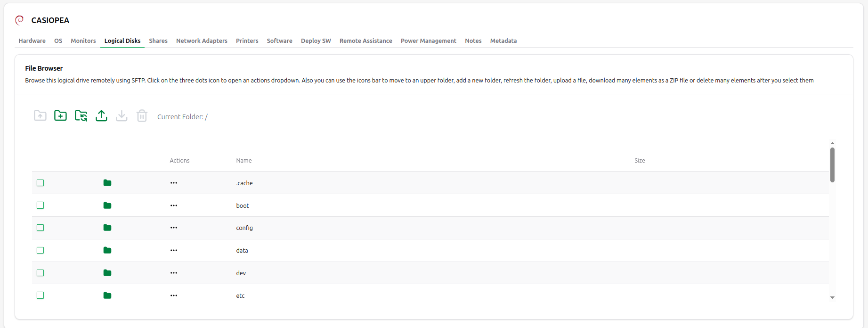Open the Remote Assistance tab
This screenshot has width=868, height=328.
(x=365, y=41)
